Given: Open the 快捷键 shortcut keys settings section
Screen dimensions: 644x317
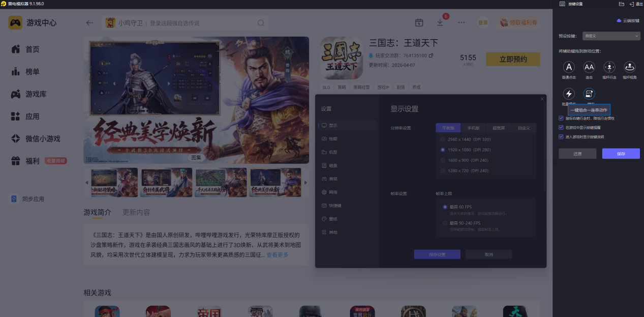Looking at the screenshot, I should point(347,206).
